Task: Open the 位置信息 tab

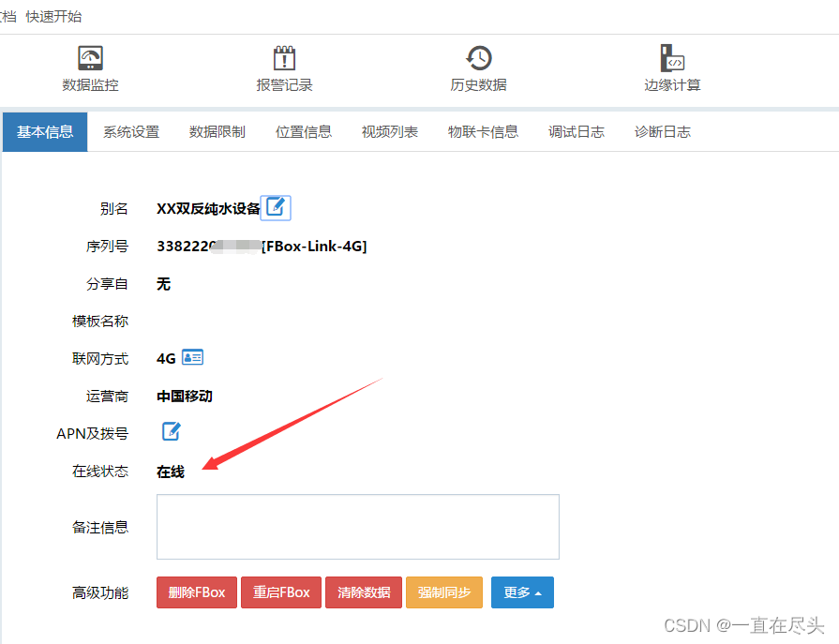Action: [x=304, y=132]
